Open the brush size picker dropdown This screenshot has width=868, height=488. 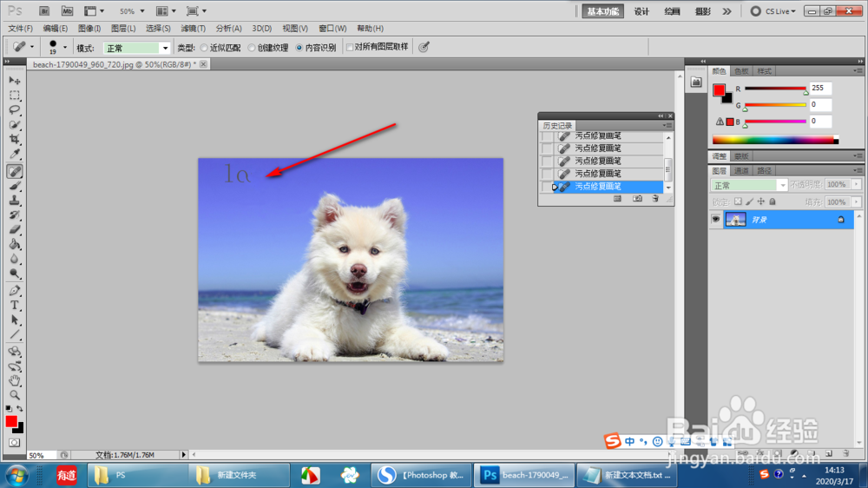click(65, 48)
